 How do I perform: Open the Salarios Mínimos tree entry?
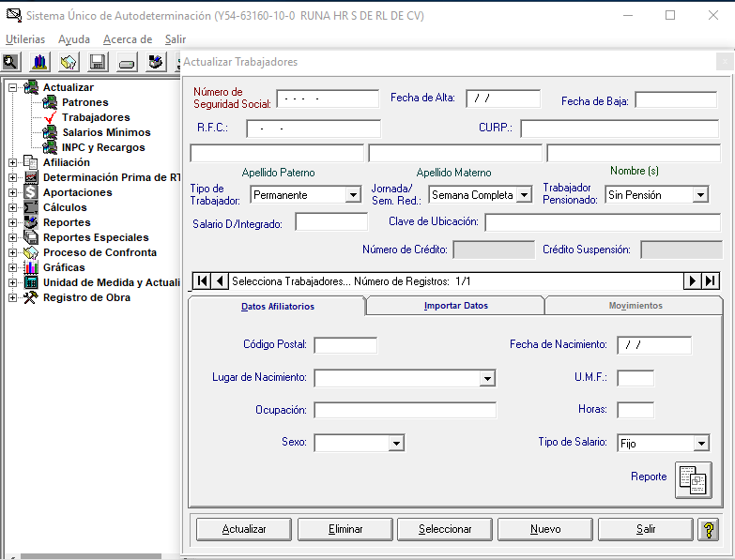coord(106,132)
